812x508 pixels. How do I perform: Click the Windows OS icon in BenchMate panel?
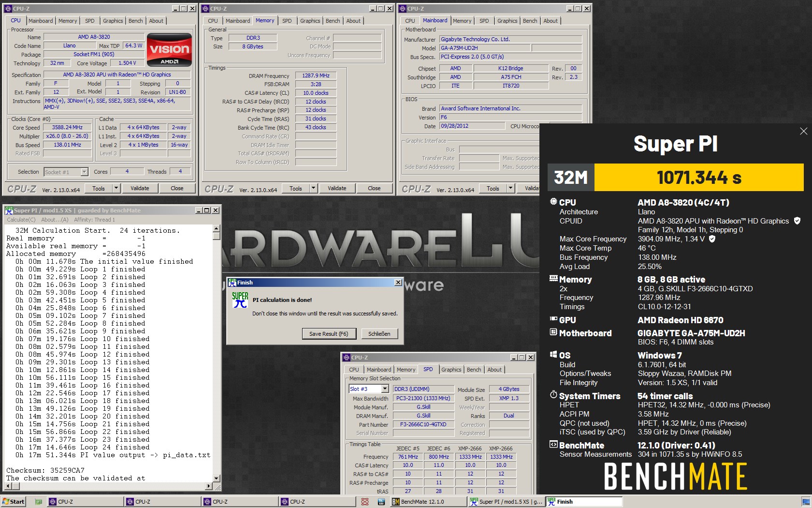(x=553, y=355)
